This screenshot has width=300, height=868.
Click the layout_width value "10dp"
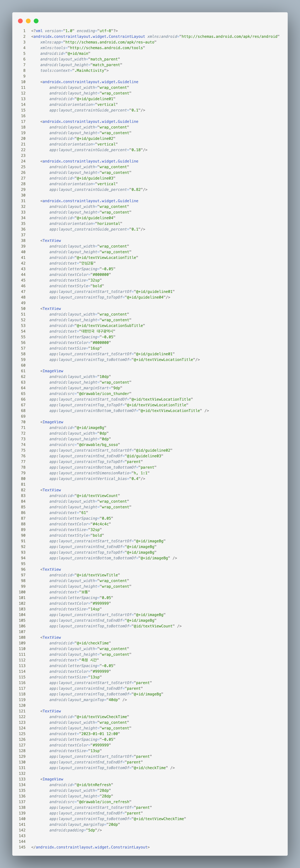point(104,377)
